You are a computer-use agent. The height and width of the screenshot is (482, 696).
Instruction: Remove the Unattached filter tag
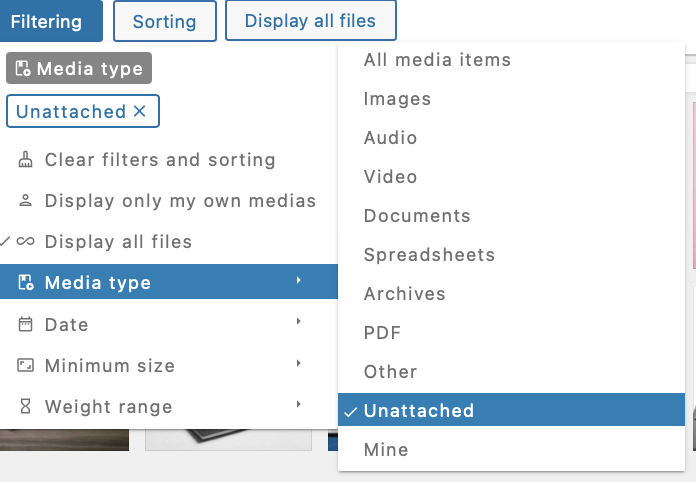click(x=140, y=112)
